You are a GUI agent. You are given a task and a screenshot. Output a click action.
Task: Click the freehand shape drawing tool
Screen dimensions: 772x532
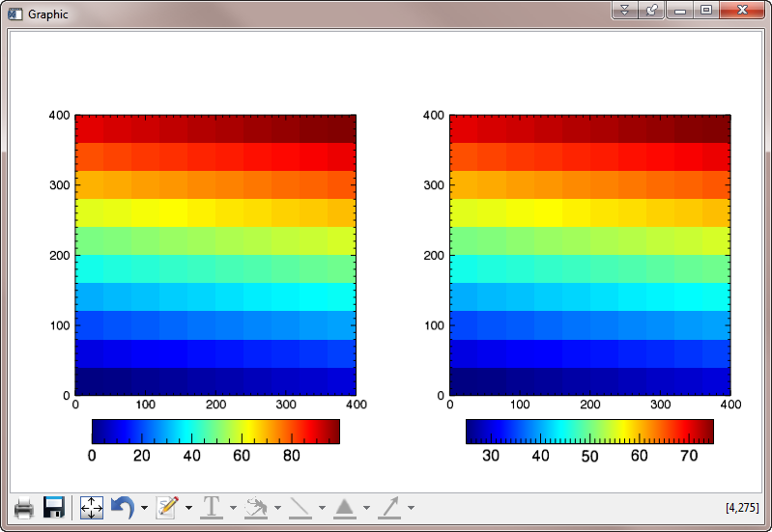[x=255, y=507]
